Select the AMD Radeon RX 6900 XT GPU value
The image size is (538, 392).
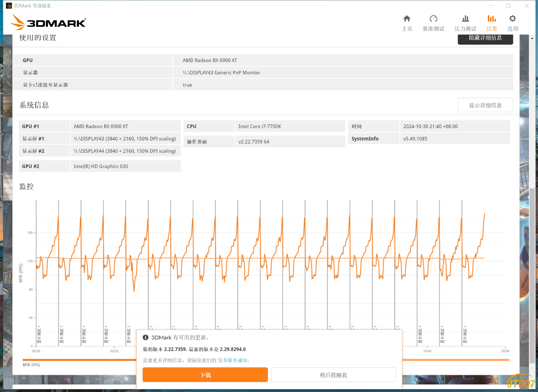click(x=210, y=60)
